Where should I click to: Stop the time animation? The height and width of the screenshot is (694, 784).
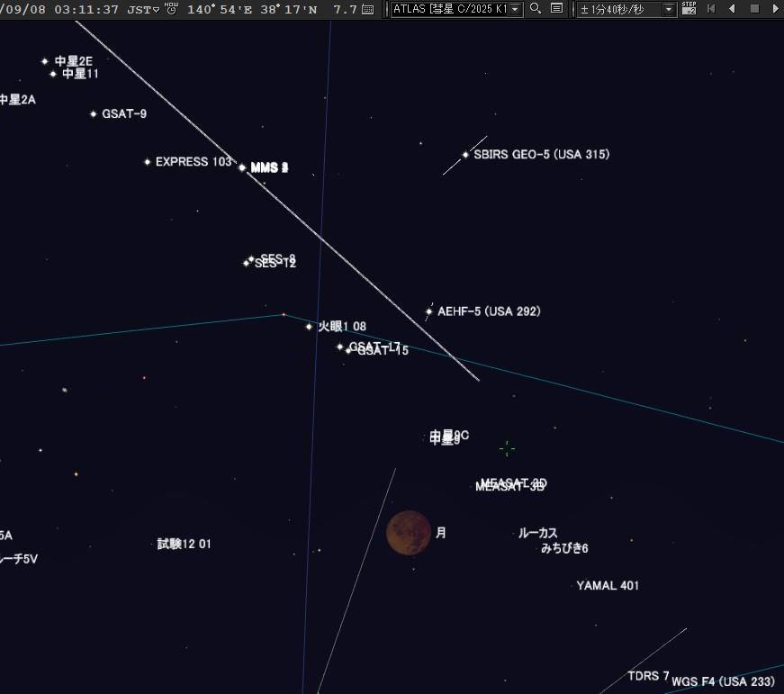tap(754, 9)
